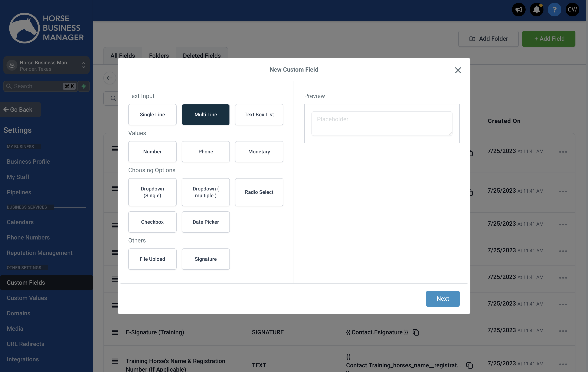This screenshot has width=588, height=372.
Task: Open Custom Values settings page
Action: click(27, 298)
